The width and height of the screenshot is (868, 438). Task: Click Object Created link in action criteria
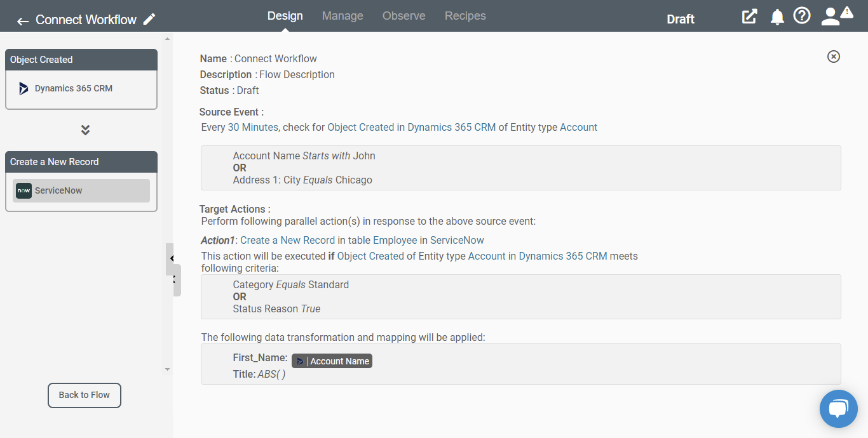pos(370,256)
